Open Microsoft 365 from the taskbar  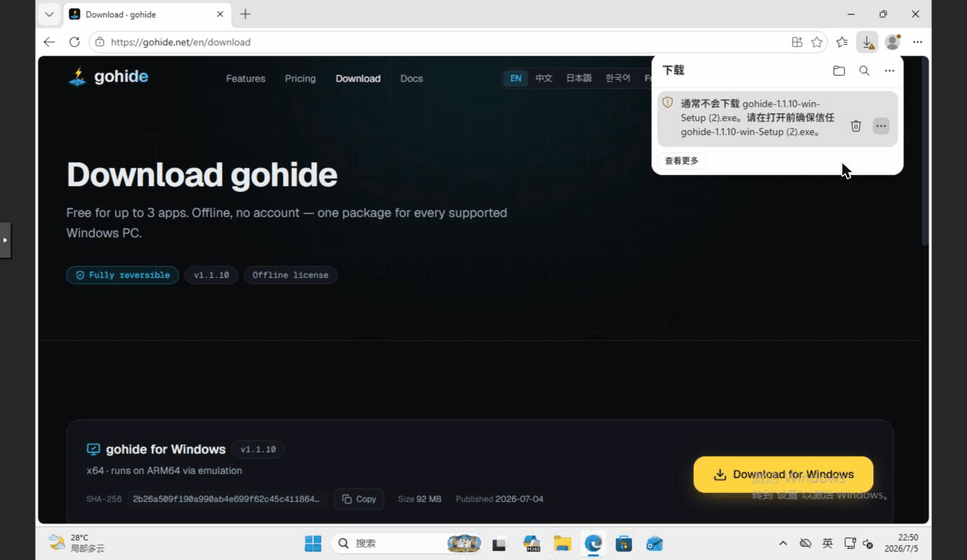tap(531, 543)
